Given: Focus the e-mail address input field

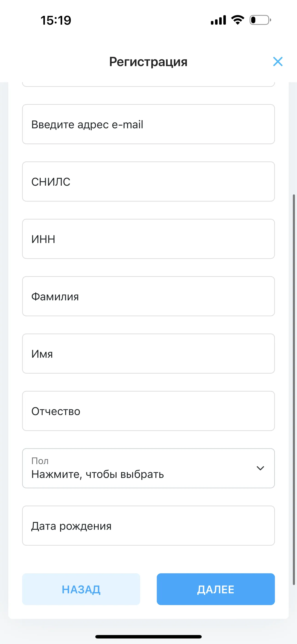Looking at the screenshot, I should pyautogui.click(x=148, y=124).
